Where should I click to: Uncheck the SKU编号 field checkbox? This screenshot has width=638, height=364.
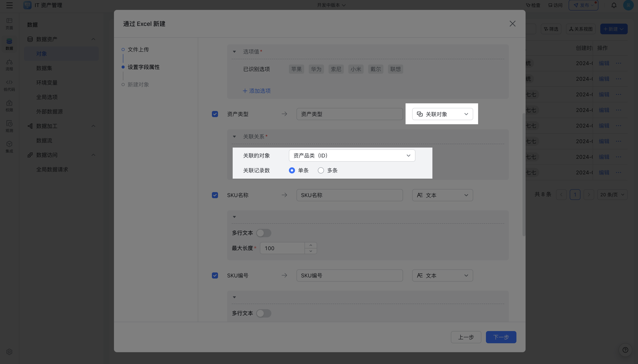tap(215, 275)
